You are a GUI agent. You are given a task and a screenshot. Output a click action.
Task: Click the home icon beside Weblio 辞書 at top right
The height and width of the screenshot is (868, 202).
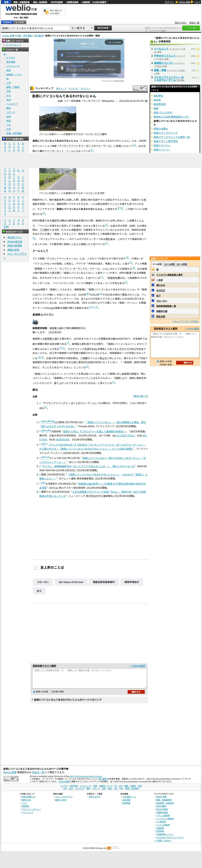point(176,2)
